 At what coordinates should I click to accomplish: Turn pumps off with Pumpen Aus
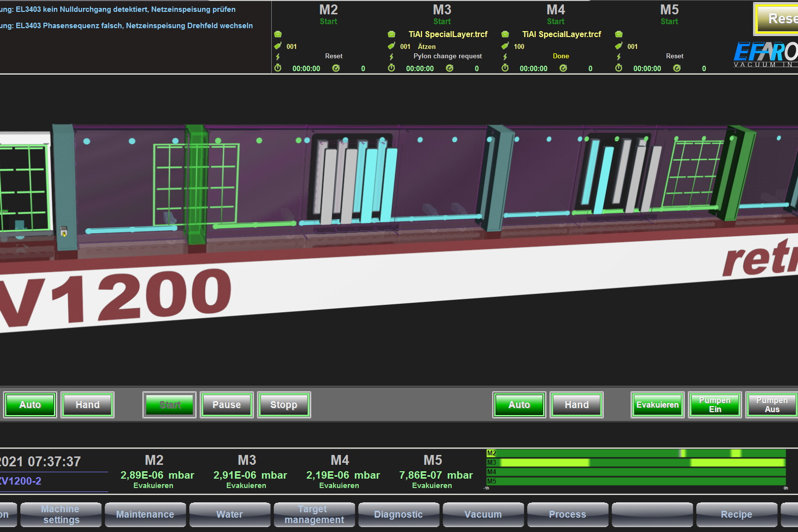pyautogui.click(x=771, y=405)
